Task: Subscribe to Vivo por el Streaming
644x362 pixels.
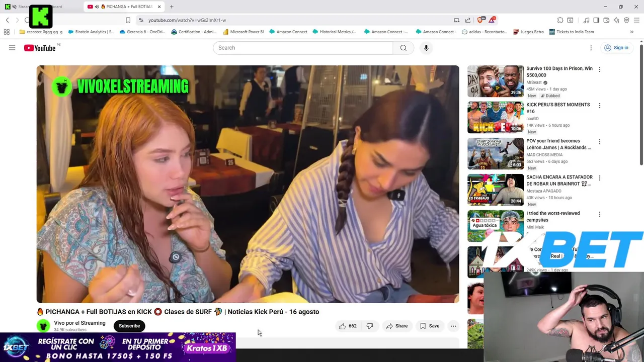Action: (129, 326)
